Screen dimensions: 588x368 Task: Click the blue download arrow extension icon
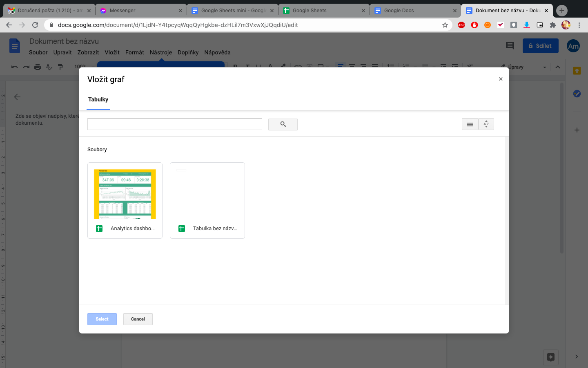[x=527, y=25]
